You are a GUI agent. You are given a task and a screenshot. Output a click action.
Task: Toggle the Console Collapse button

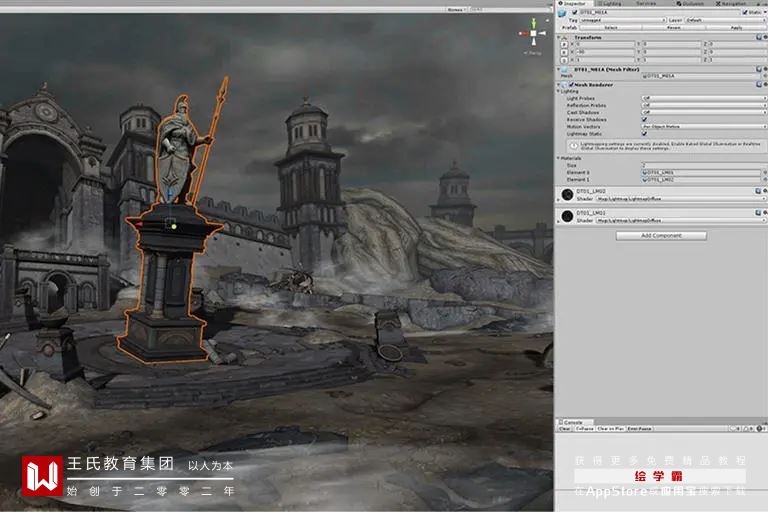585,429
